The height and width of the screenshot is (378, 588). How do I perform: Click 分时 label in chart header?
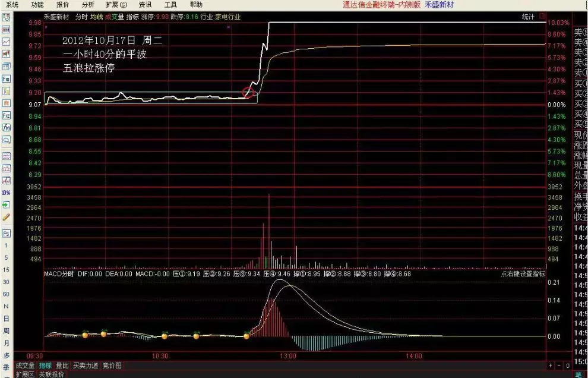click(81, 17)
